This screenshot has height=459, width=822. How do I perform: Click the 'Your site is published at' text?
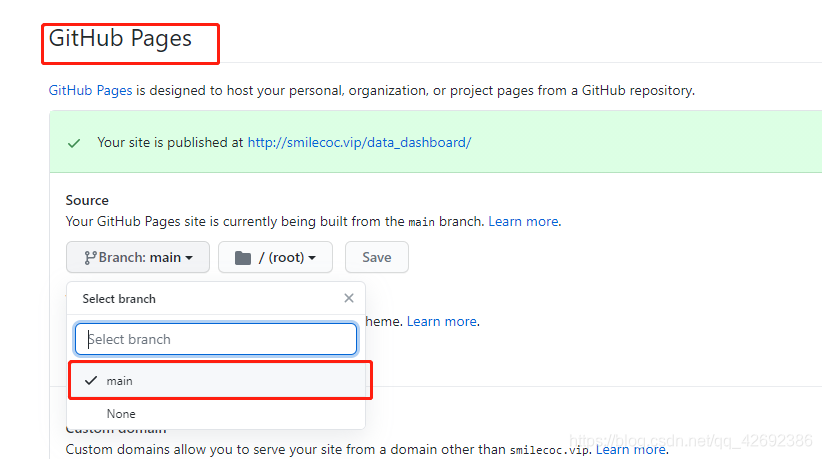coord(170,143)
